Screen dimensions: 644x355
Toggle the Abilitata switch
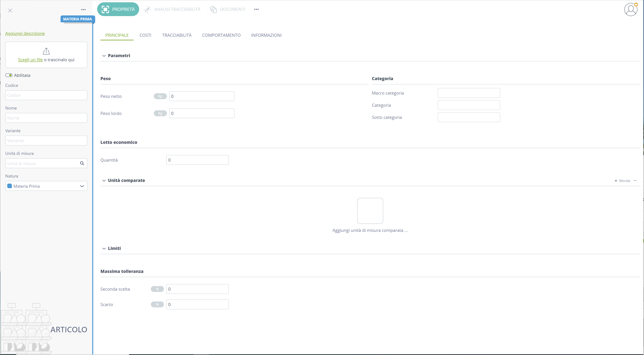click(9, 75)
